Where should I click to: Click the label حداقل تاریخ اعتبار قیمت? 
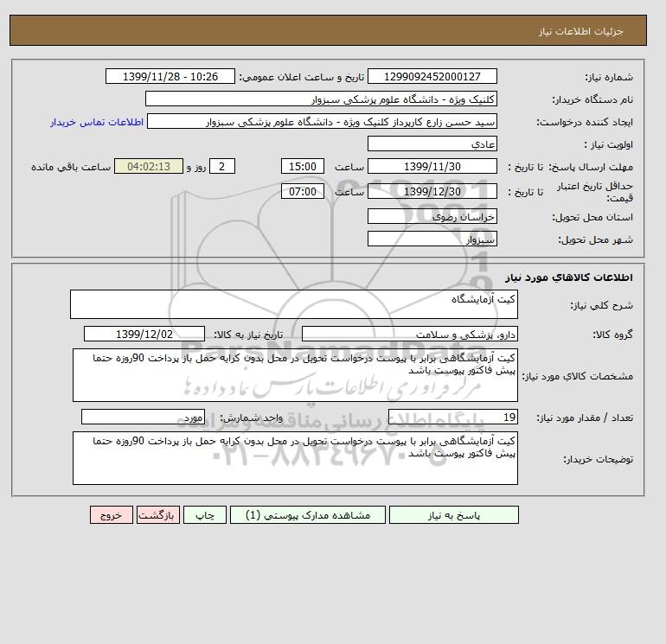click(595, 192)
